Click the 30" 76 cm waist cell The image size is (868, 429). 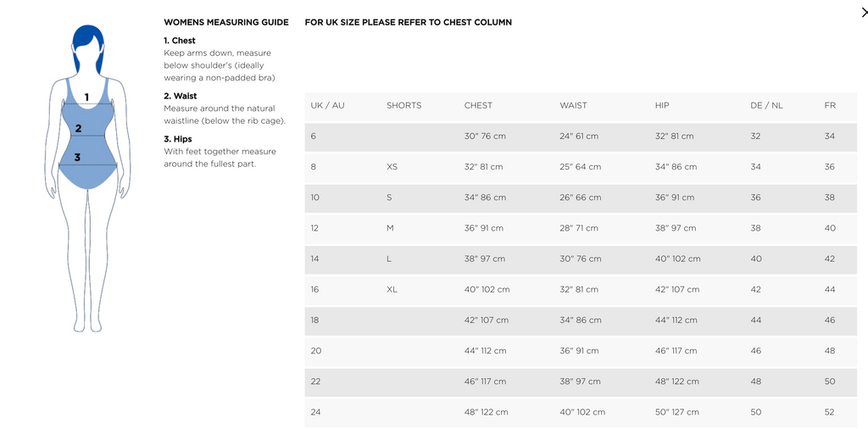coord(580,259)
